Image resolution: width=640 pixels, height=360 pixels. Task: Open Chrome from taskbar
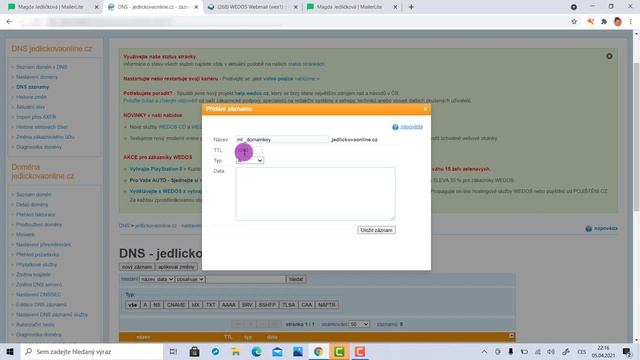pos(318,351)
